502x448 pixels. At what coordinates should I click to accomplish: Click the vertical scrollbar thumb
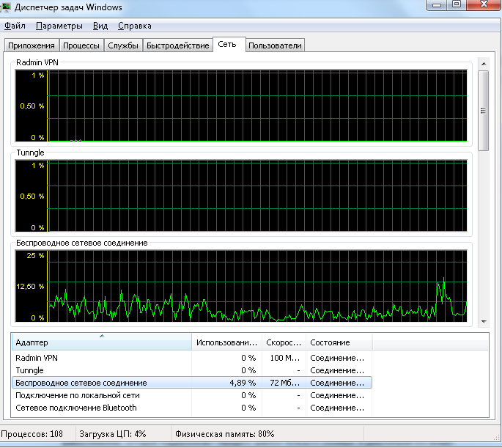484,111
